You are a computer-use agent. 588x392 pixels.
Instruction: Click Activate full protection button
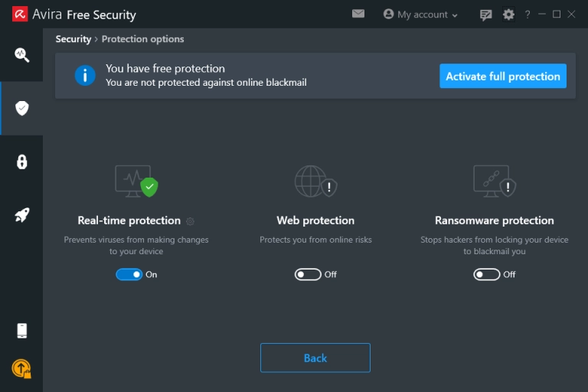point(503,76)
